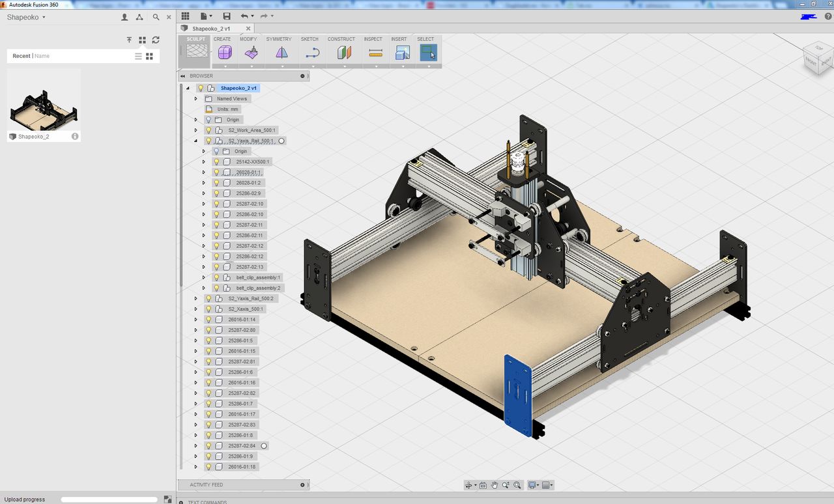Viewport: 834px width, 504px height.
Task: Choose the Inspect measure ruler icon
Action: point(375,53)
